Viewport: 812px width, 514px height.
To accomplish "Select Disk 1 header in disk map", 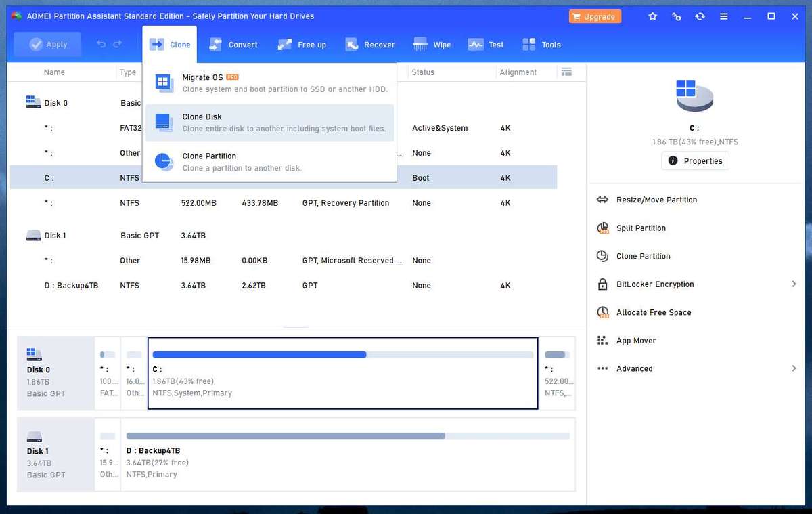I will (56, 454).
